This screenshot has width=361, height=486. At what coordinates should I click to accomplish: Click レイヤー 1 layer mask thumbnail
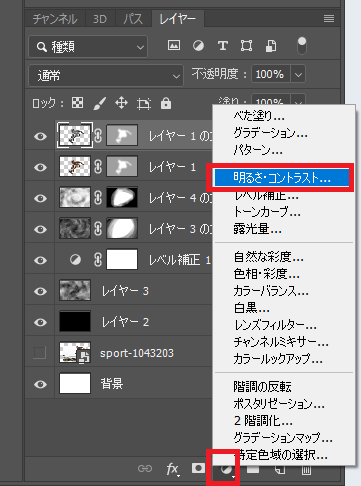pyautogui.click(x=122, y=166)
